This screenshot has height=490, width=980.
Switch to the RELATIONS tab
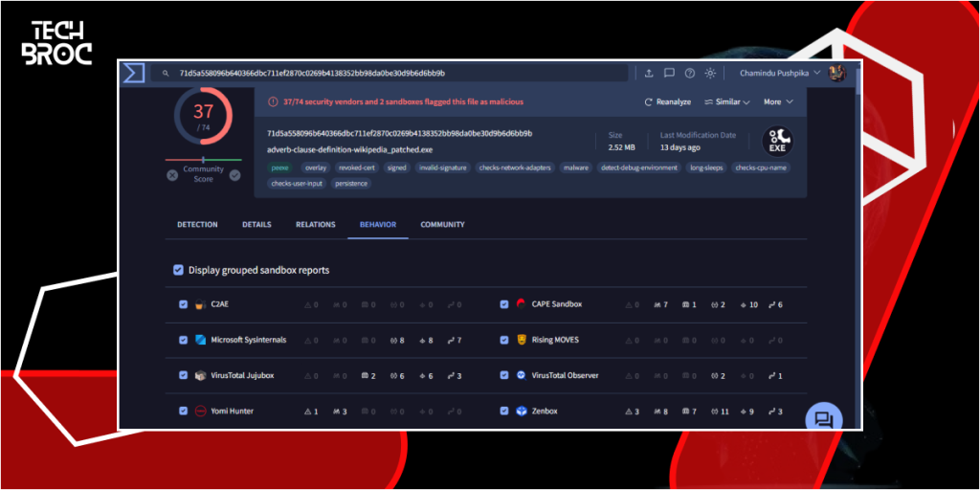pos(316,224)
